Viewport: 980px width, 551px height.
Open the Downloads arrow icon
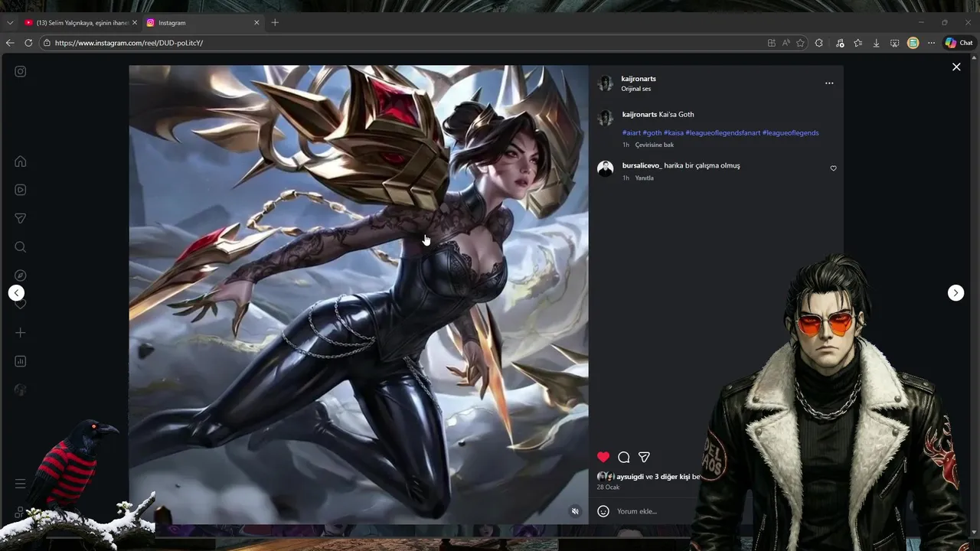(x=877, y=43)
